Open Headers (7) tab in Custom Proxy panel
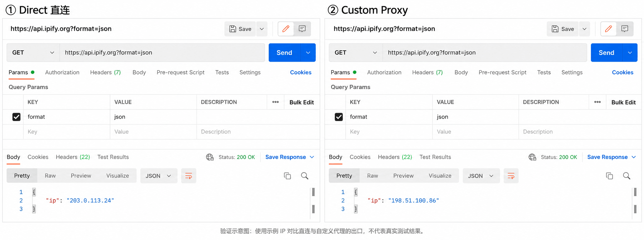 point(427,72)
